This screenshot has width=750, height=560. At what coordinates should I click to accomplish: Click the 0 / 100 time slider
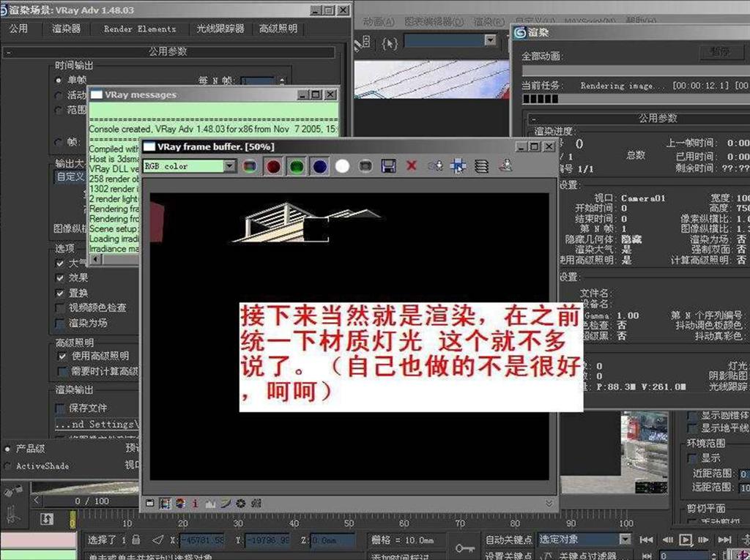click(x=92, y=501)
